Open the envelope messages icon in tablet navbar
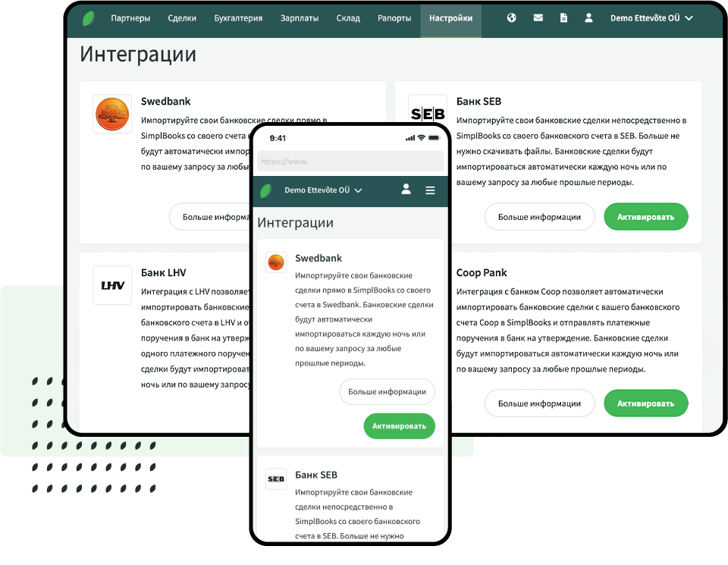This screenshot has height=565, width=728. coord(538,18)
